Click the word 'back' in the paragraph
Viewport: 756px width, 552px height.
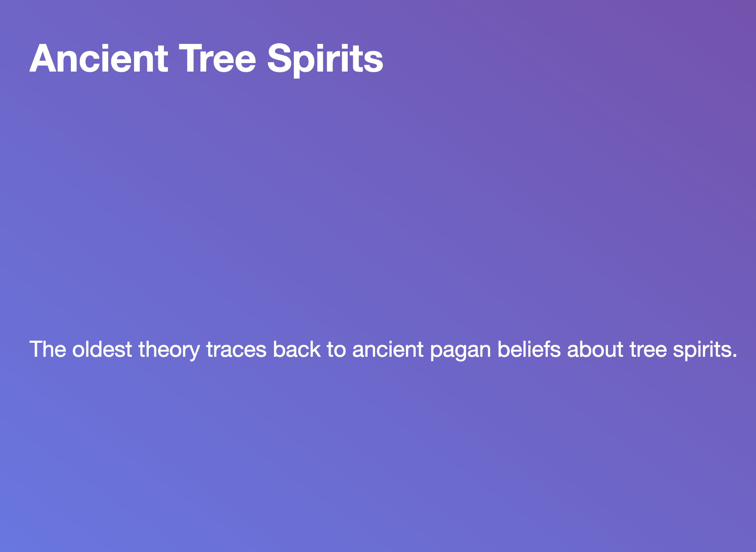(297, 349)
